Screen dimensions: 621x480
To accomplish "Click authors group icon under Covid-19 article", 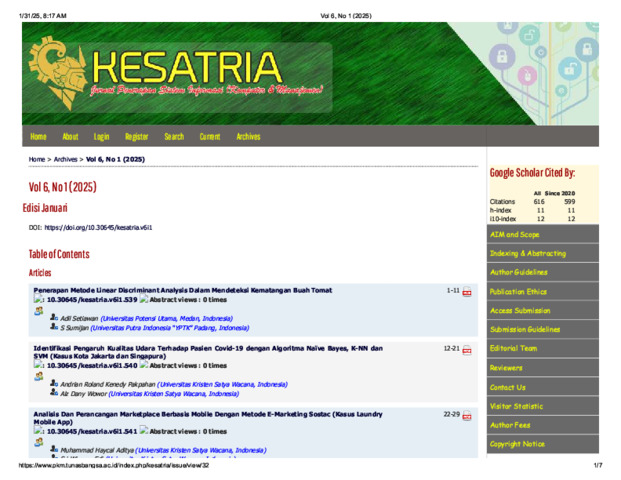I will 38,376.
